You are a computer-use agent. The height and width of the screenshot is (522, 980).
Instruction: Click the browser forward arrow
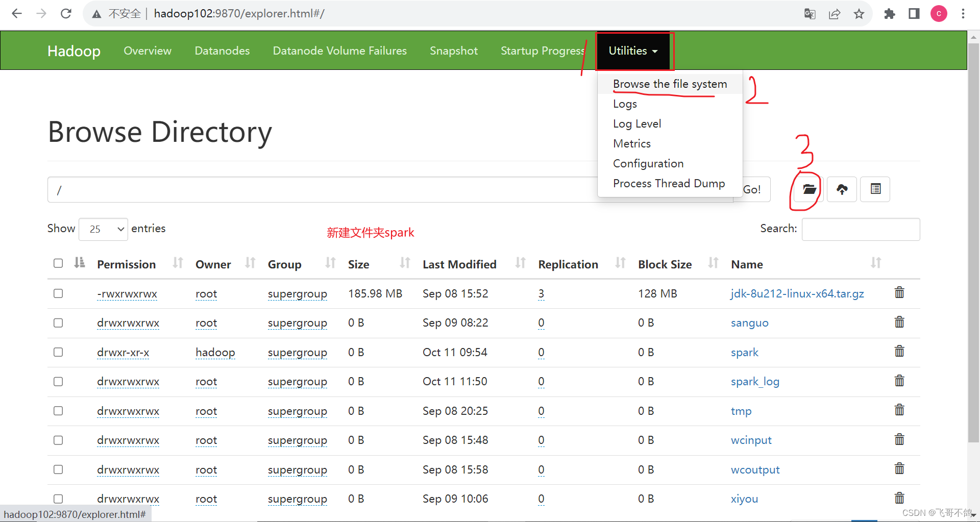pyautogui.click(x=41, y=14)
